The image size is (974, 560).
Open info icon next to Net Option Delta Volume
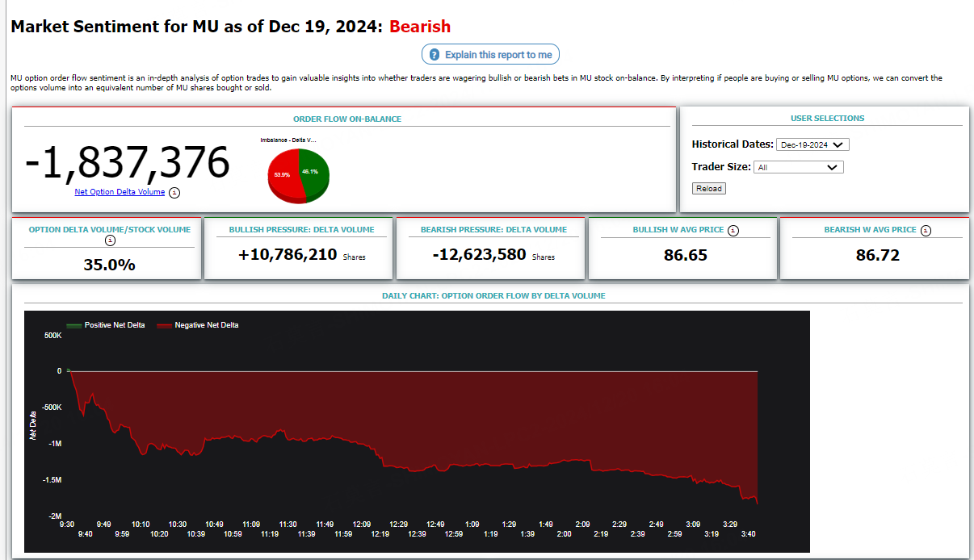[174, 193]
